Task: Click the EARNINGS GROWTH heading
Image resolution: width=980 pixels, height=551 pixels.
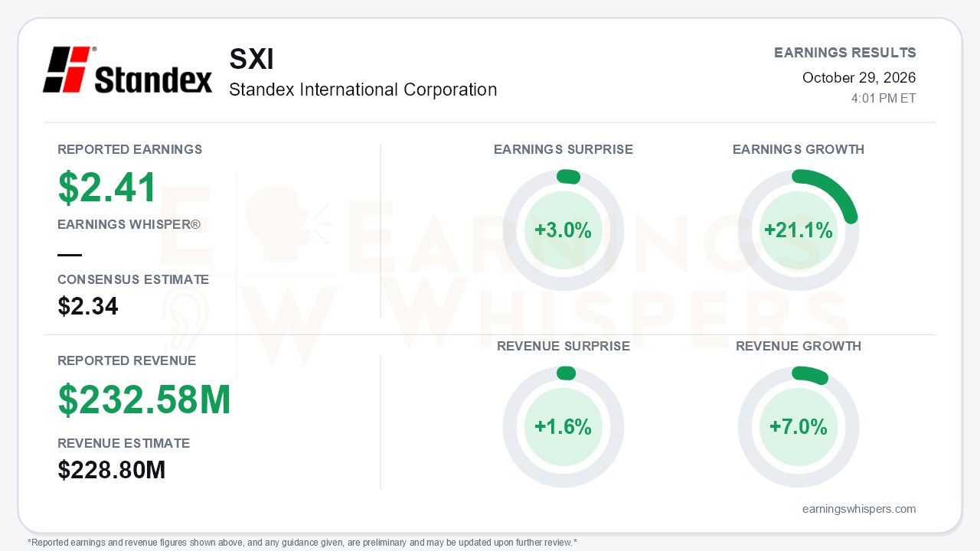Action: point(799,149)
